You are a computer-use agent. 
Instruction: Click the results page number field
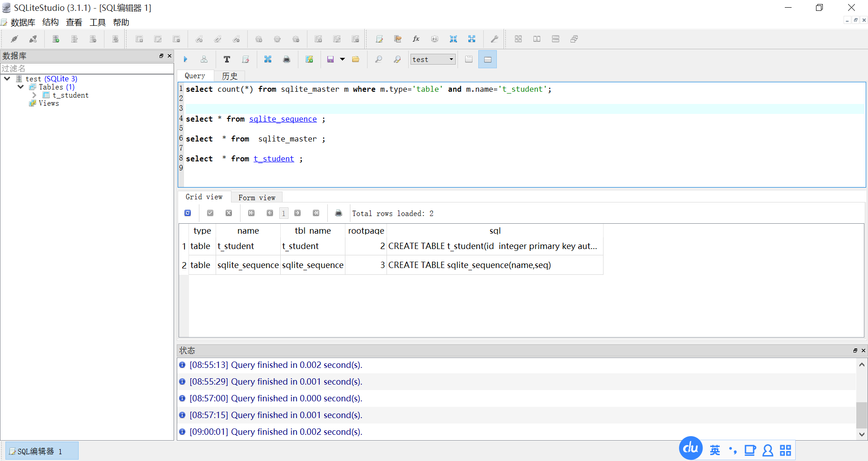(x=283, y=213)
